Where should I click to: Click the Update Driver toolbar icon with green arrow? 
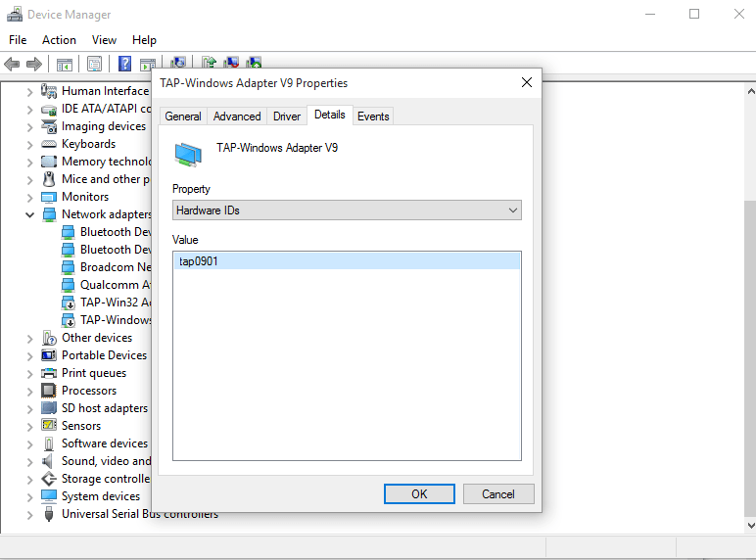click(x=209, y=63)
